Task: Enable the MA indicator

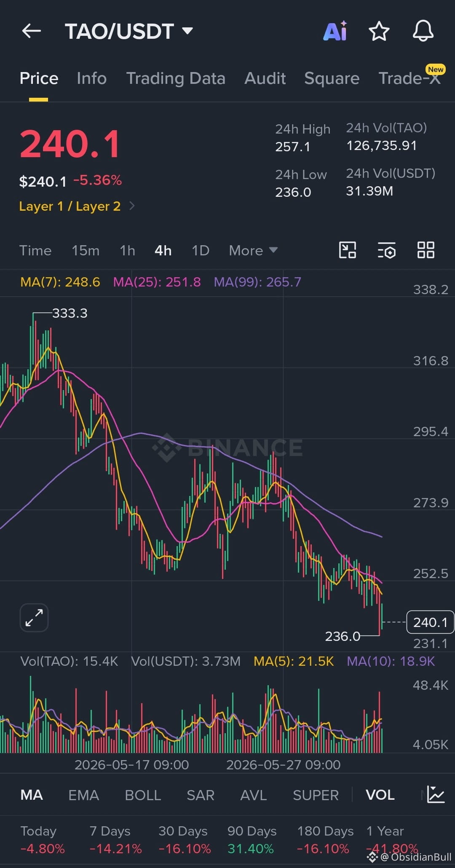Action: [32, 795]
